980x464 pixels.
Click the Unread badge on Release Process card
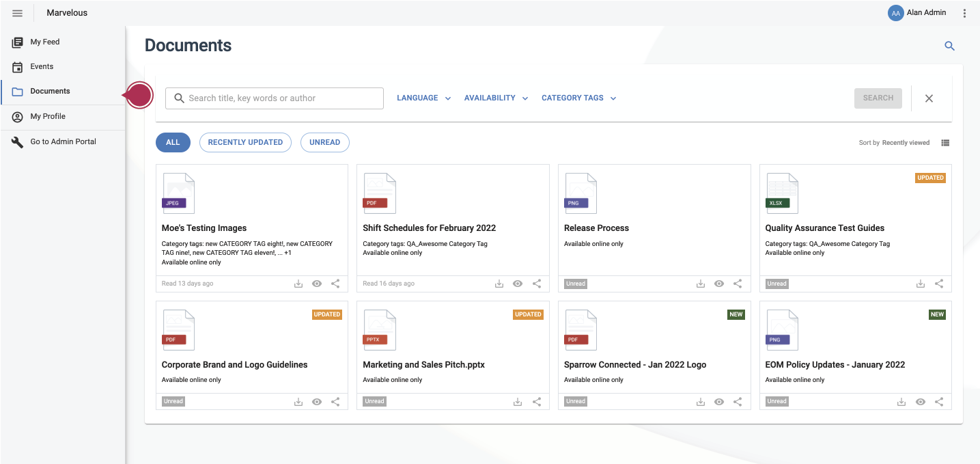pyautogui.click(x=576, y=284)
